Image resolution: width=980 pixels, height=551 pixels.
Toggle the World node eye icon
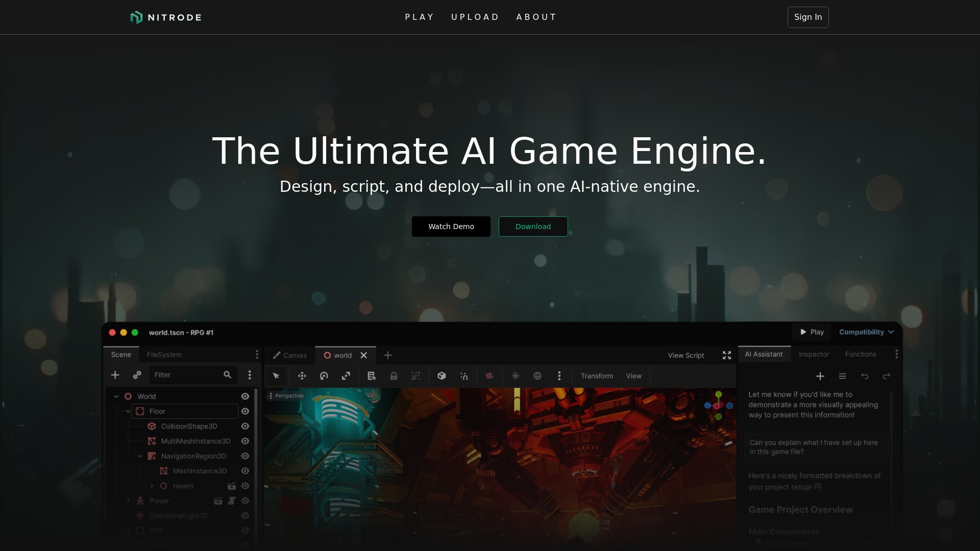coord(245,396)
